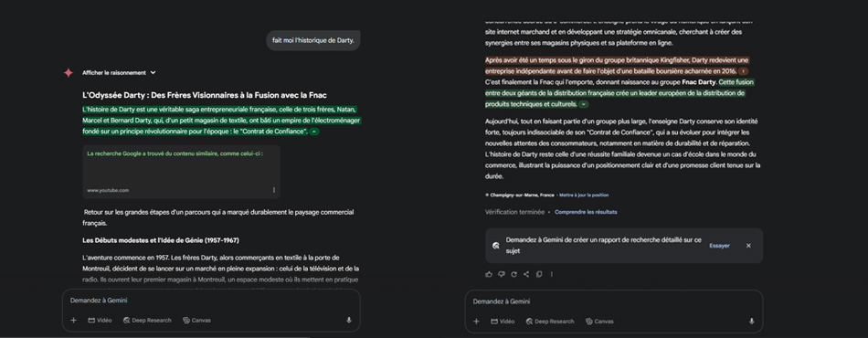The image size is (868, 338).
Task: Open the www.youtube.com similar content card
Action: [x=181, y=172]
